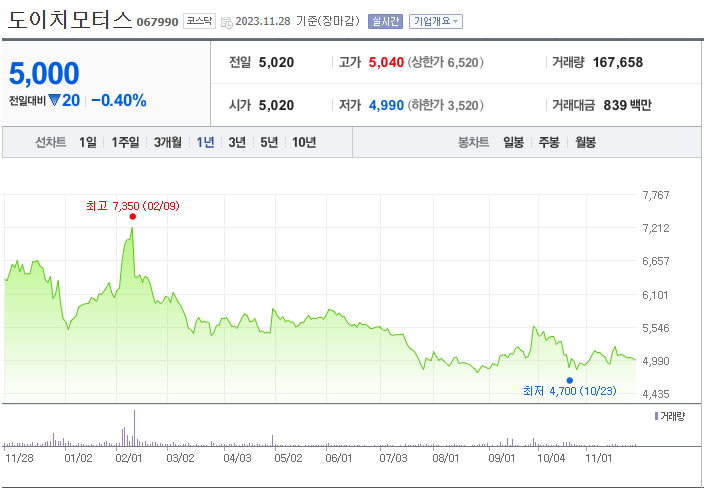Click the 실시간 button

[385, 21]
